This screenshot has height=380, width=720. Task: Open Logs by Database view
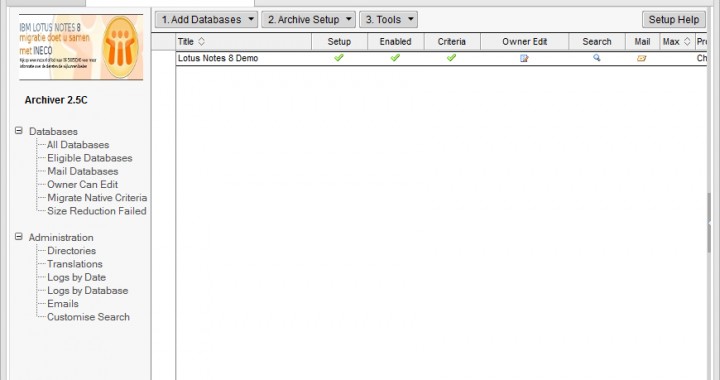pos(88,291)
